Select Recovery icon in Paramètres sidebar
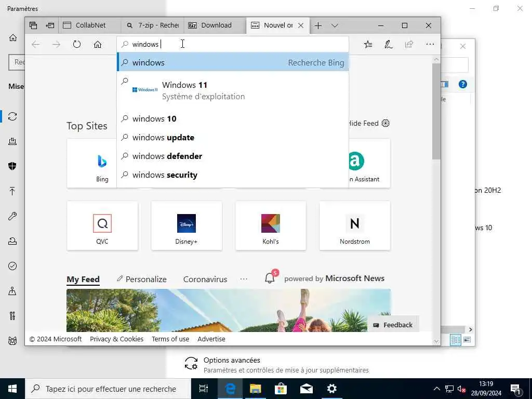The image size is (532, 399). (x=12, y=241)
